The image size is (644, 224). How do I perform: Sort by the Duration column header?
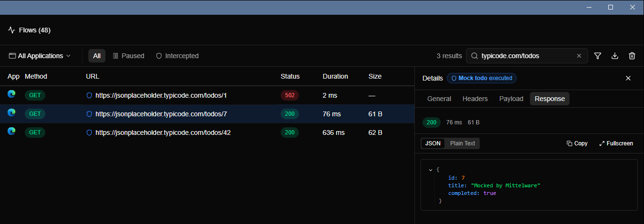point(335,76)
